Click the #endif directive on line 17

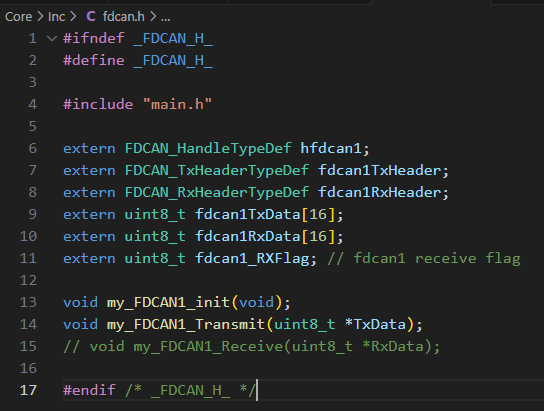(89, 390)
